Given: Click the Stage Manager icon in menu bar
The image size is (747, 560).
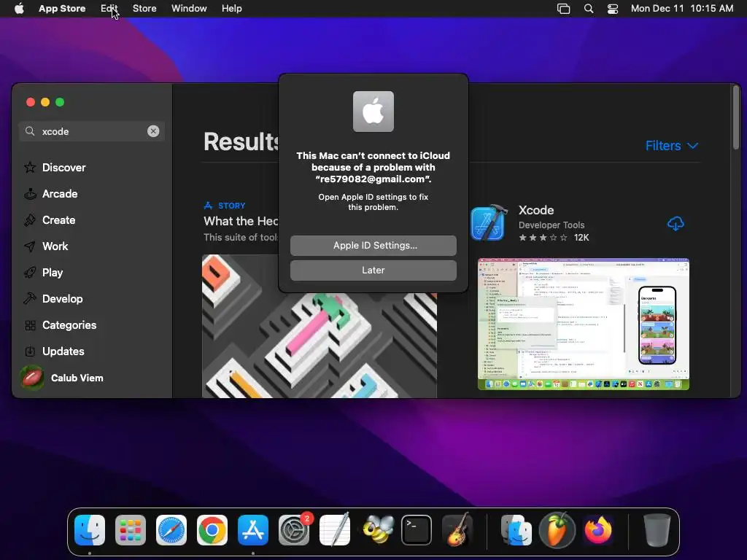Looking at the screenshot, I should (564, 9).
